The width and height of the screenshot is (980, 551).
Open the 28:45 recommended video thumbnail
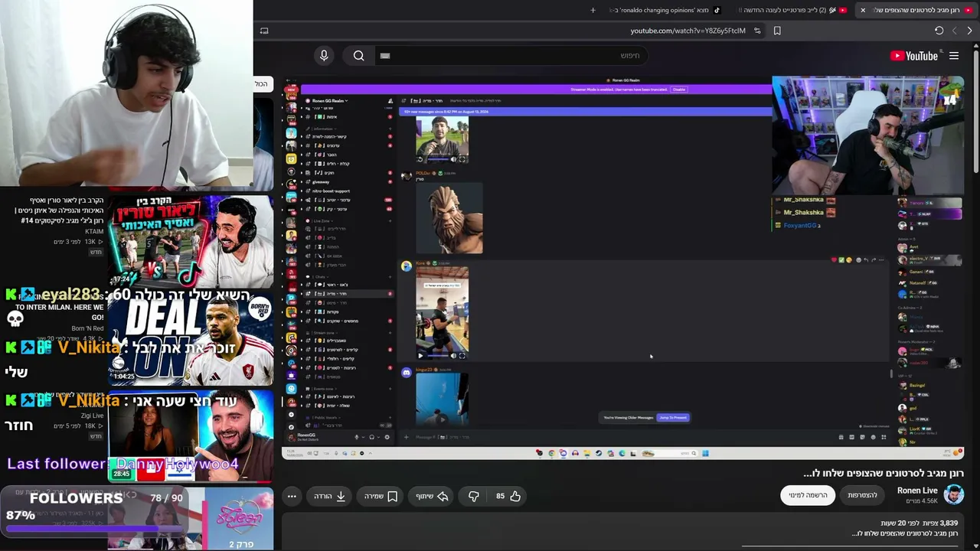click(x=191, y=435)
